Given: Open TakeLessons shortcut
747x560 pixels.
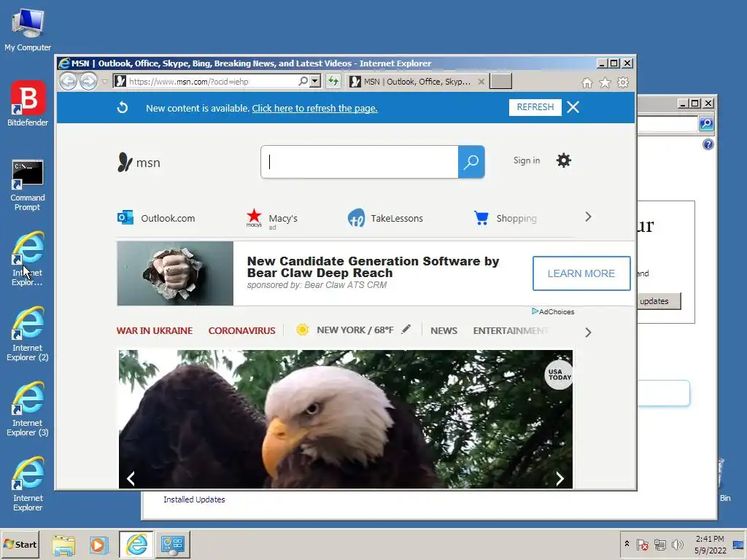Looking at the screenshot, I should click(x=385, y=218).
